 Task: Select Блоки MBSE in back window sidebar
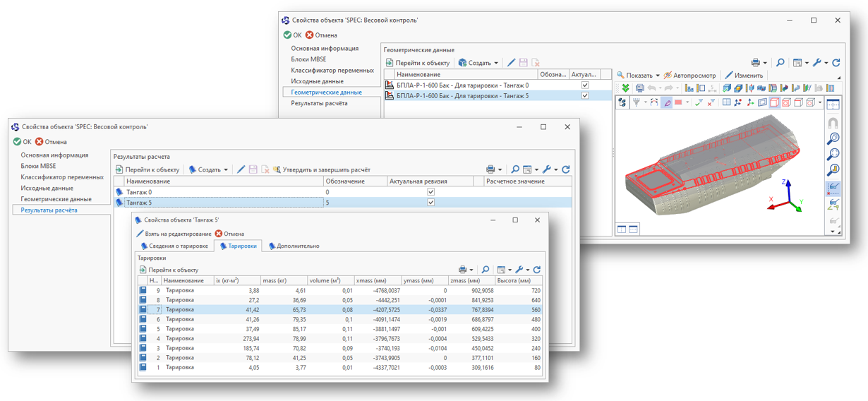308,59
